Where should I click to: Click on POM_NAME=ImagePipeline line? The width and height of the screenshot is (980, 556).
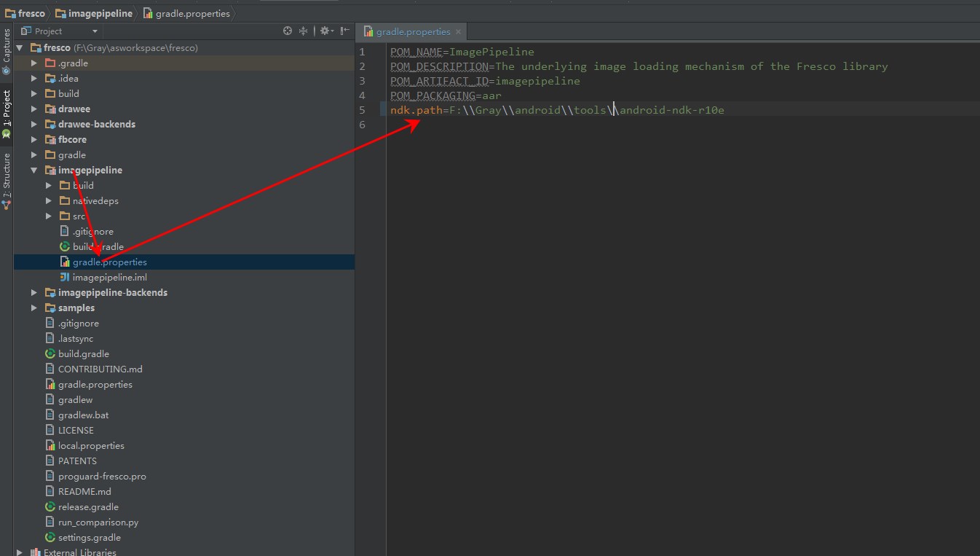(462, 52)
